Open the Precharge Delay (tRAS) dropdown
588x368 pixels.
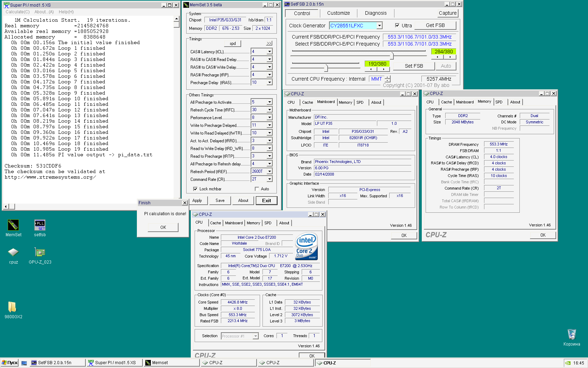point(269,82)
